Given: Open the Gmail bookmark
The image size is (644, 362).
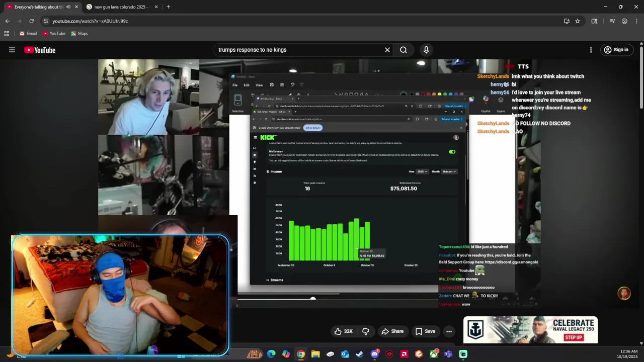Looking at the screenshot, I should pos(28,34).
